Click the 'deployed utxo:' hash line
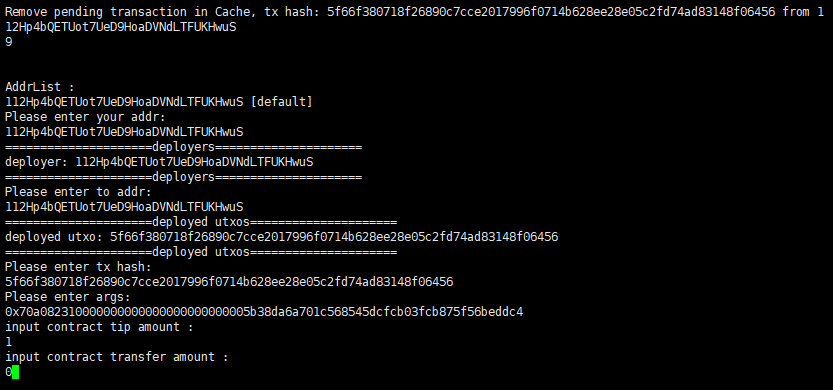Image resolution: width=833 pixels, height=390 pixels. [282, 236]
